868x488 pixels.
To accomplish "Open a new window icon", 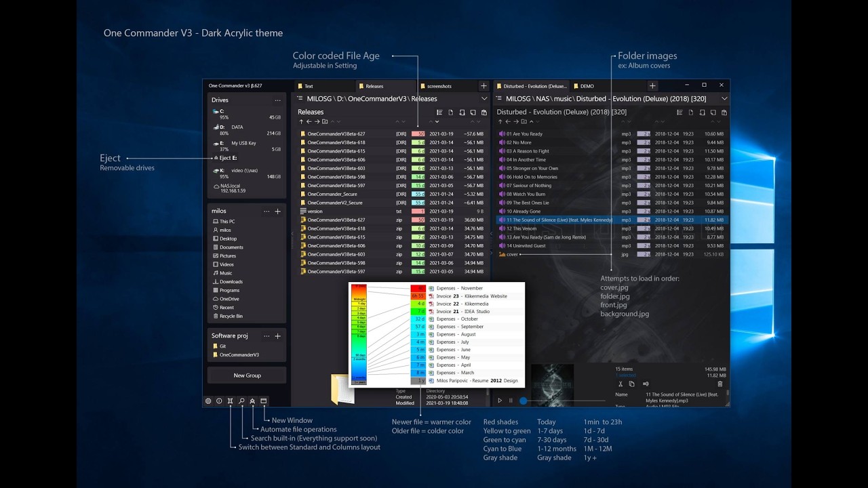I will pyautogui.click(x=264, y=401).
